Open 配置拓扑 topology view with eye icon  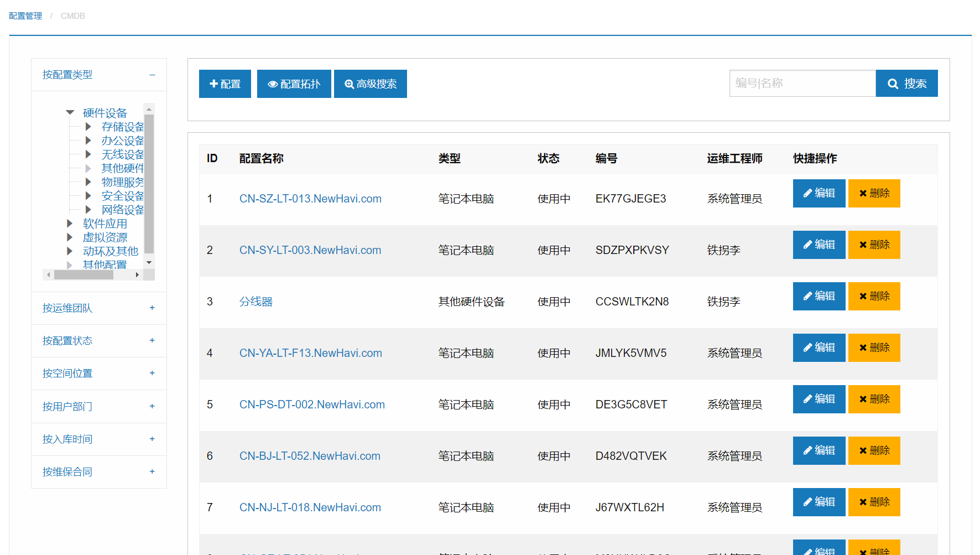(x=294, y=84)
